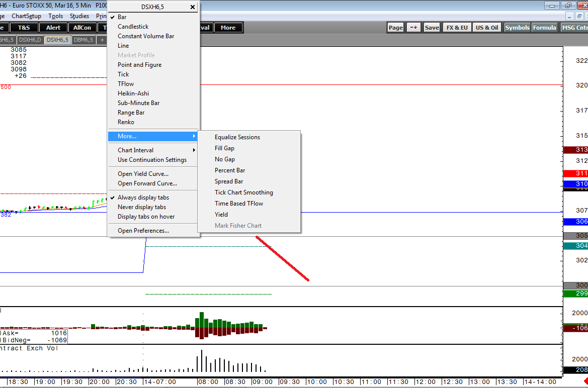The height and width of the screenshot is (388, 588).
Task: Click the -1069 bid value
Action: tap(57, 340)
